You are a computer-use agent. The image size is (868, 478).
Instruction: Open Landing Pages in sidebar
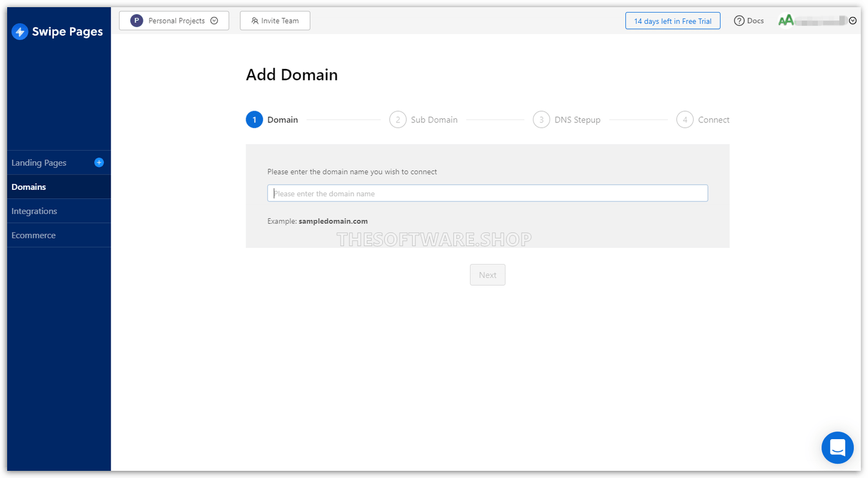point(39,163)
